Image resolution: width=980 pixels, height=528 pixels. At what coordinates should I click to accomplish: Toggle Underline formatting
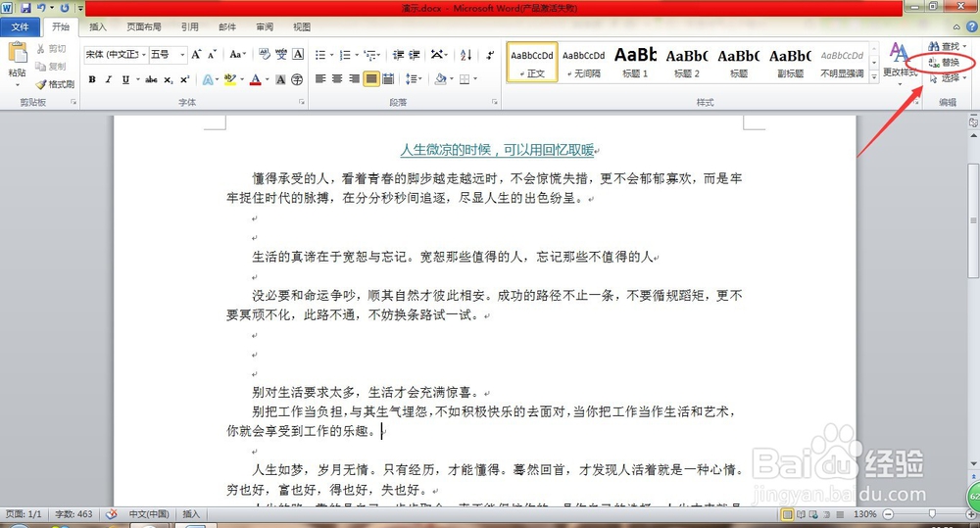125,79
